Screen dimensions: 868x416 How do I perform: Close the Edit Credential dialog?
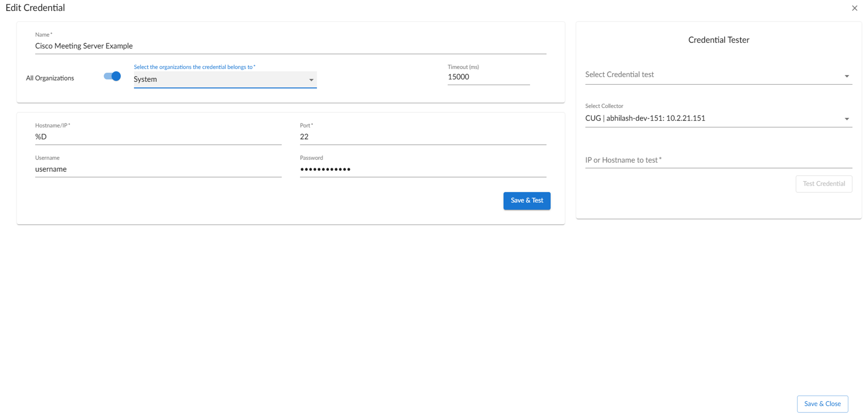click(x=854, y=8)
